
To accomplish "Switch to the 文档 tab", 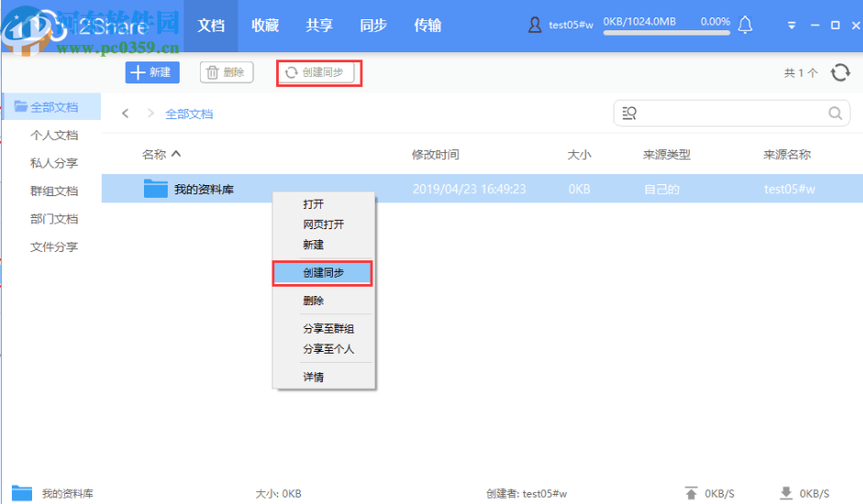I will coord(211,26).
